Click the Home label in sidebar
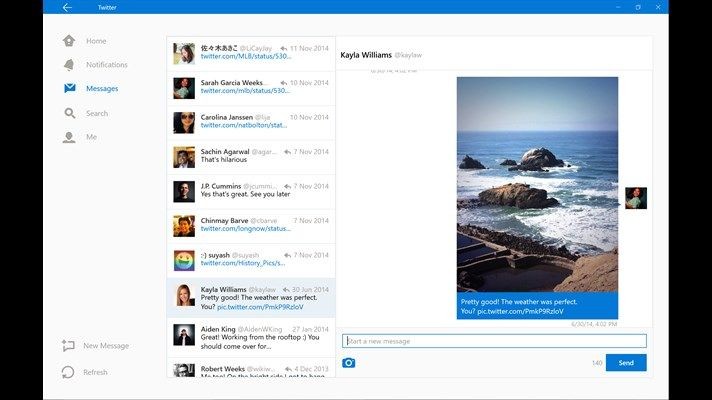The width and height of the screenshot is (712, 400). (96, 41)
